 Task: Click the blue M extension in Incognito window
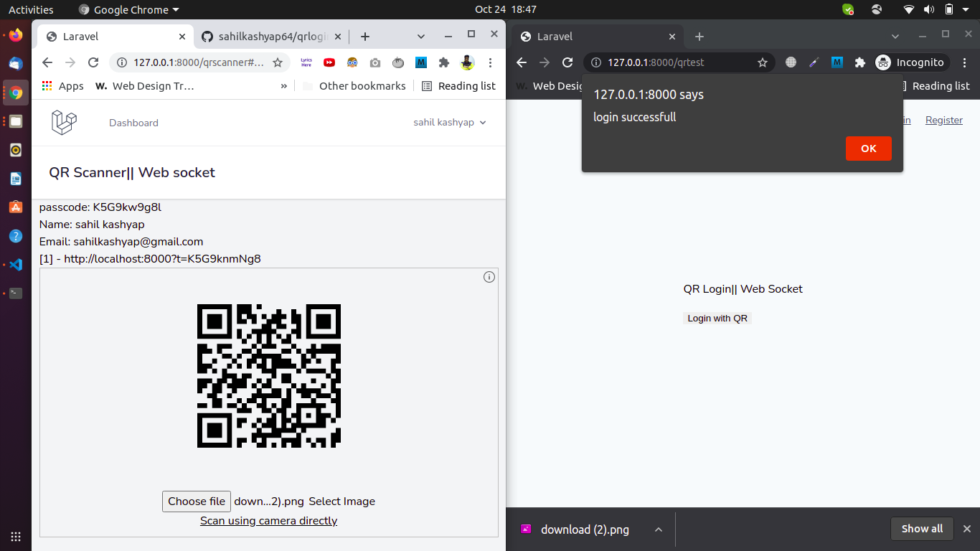(x=837, y=62)
